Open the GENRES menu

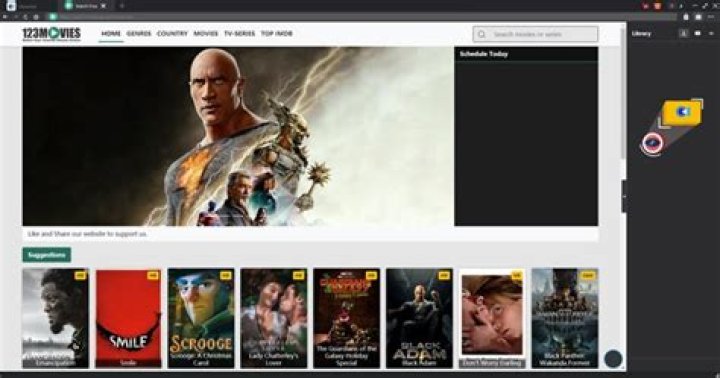point(139,34)
